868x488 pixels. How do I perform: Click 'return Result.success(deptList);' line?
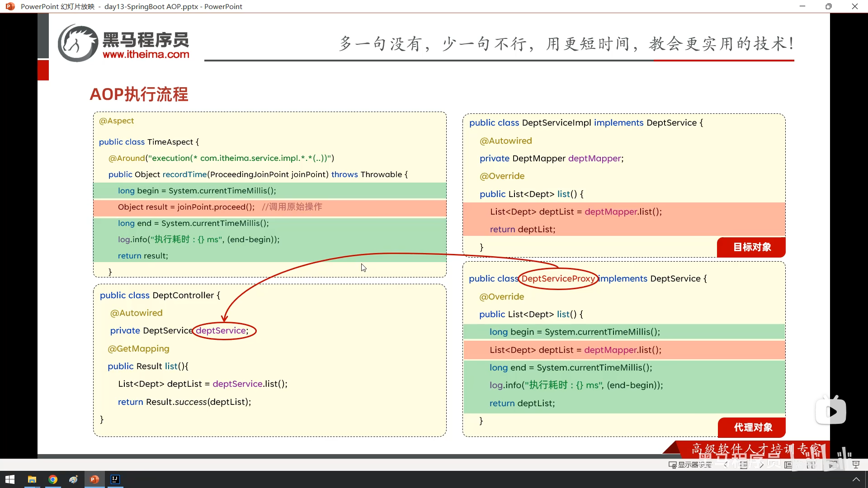pyautogui.click(x=184, y=402)
